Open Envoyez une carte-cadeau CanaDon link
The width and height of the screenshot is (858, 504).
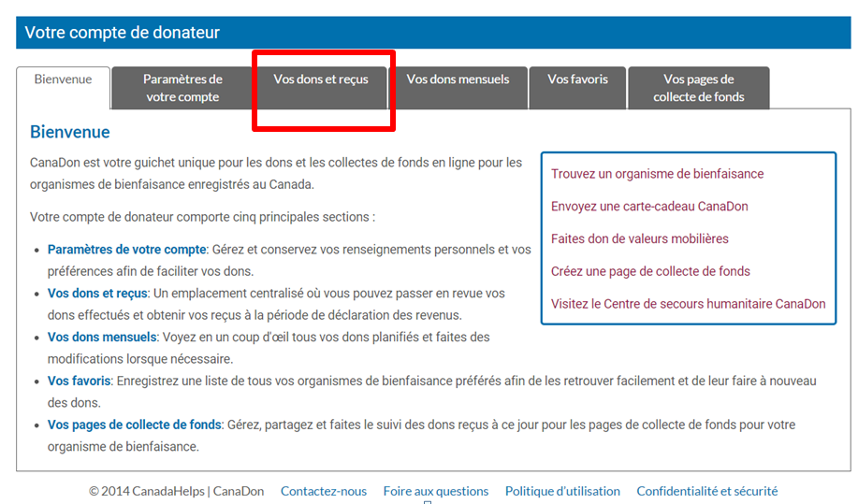coord(649,207)
